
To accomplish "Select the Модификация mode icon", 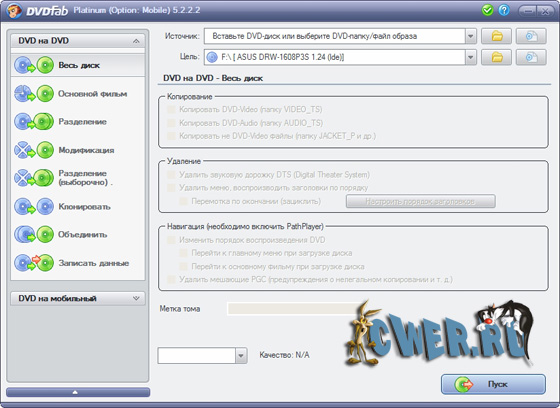I will tap(34, 150).
